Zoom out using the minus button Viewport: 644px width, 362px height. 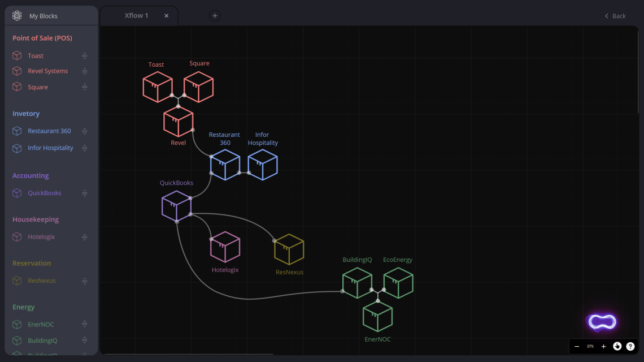pos(577,346)
